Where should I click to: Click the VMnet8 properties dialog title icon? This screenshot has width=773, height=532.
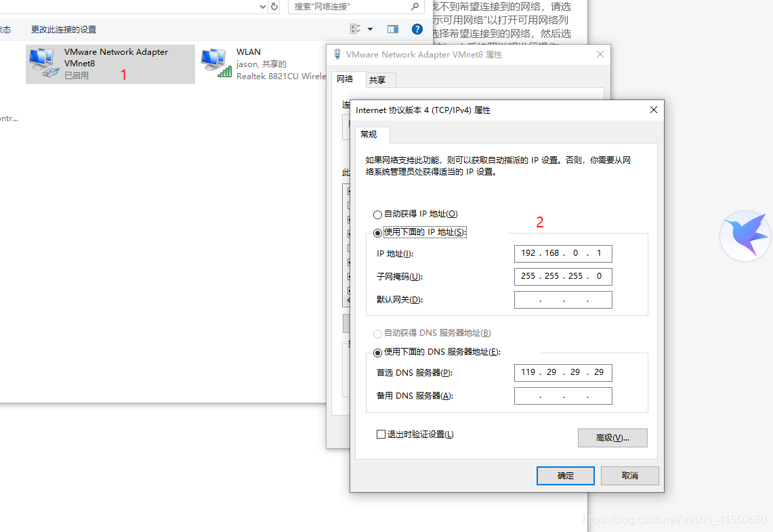click(x=337, y=54)
